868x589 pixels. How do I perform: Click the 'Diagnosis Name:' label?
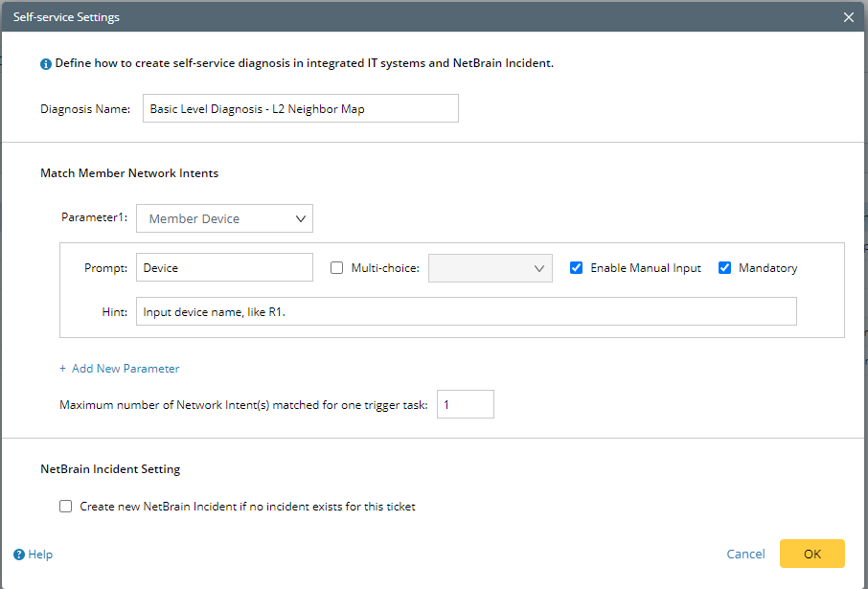85,109
